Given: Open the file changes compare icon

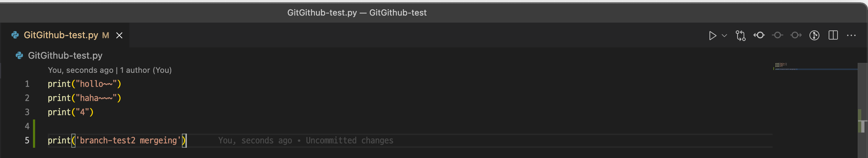Looking at the screenshot, I should 741,35.
